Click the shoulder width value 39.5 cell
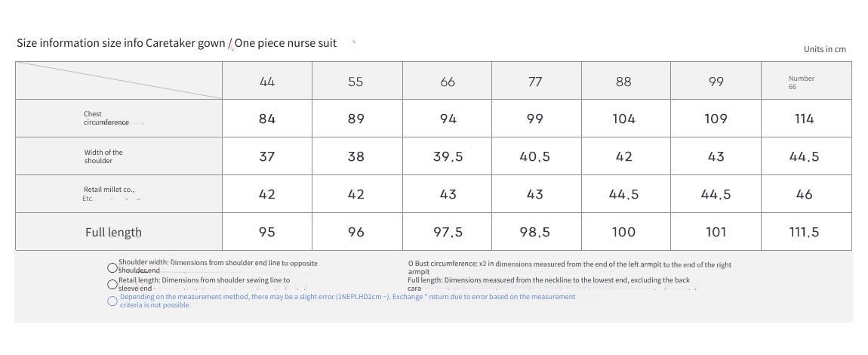Viewport: 868px width, 355px height. coord(448,156)
